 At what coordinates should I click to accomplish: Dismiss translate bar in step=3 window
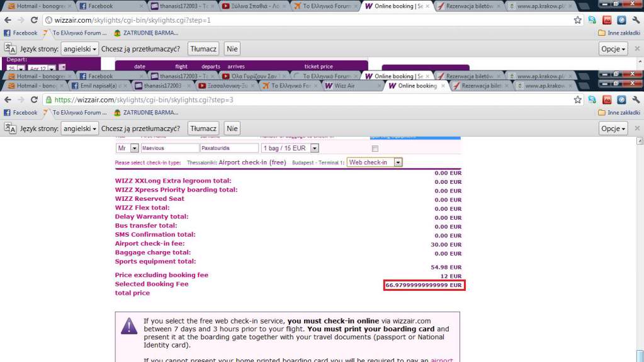tap(637, 128)
